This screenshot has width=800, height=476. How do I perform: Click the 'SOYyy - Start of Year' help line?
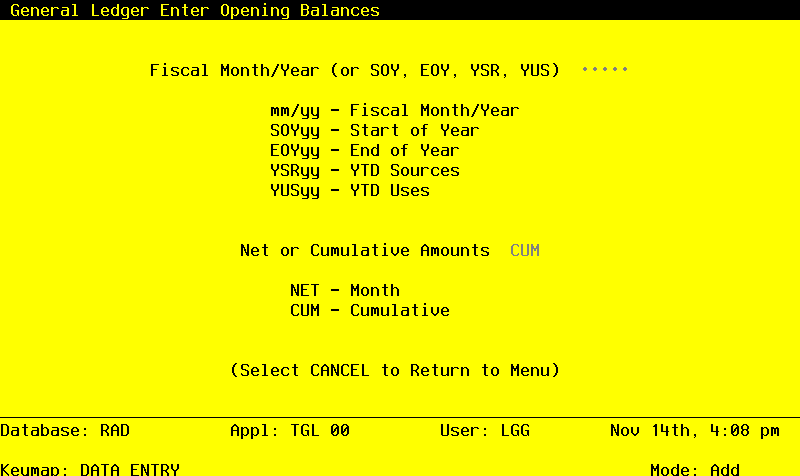point(374,131)
